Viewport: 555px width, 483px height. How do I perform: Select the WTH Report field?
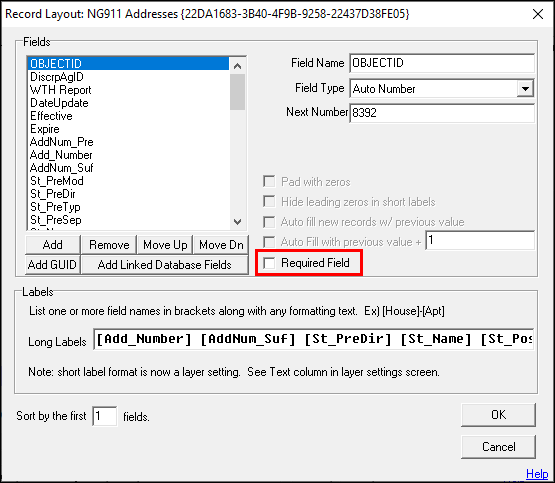coord(61,90)
